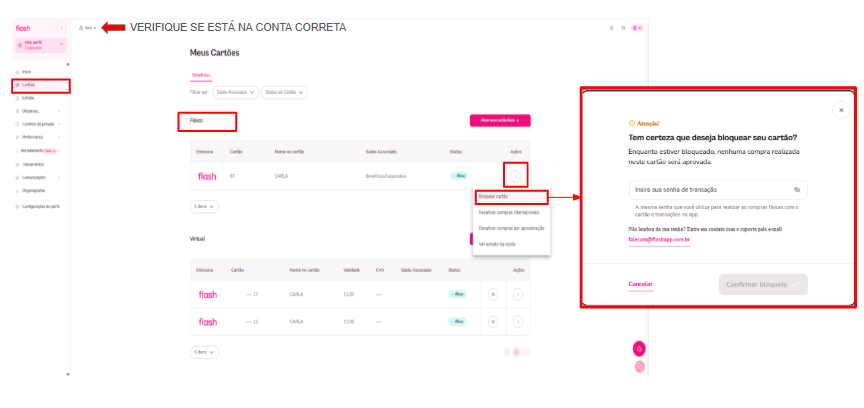864x408 pixels.
Task: Click the flash logo in the physical card ending 07 row
Action: [x=207, y=176]
